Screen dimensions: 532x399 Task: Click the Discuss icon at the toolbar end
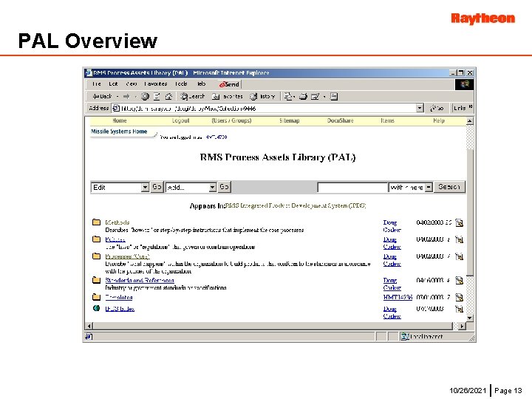pyautogui.click(x=334, y=96)
